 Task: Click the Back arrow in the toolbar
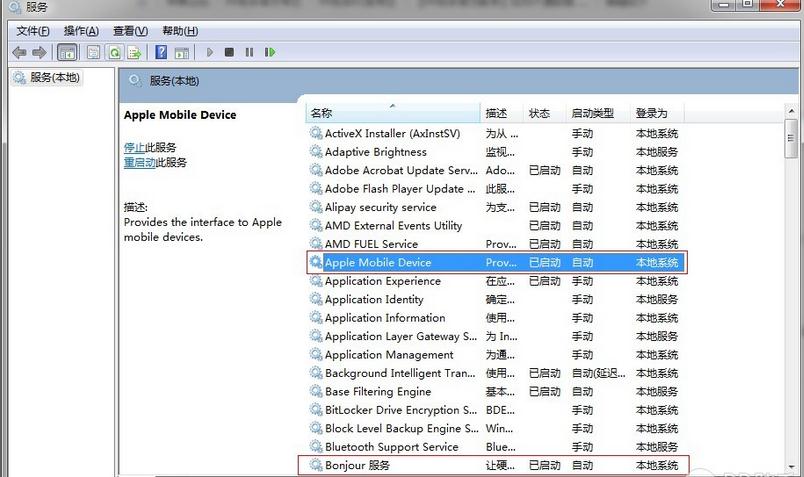coord(19,52)
